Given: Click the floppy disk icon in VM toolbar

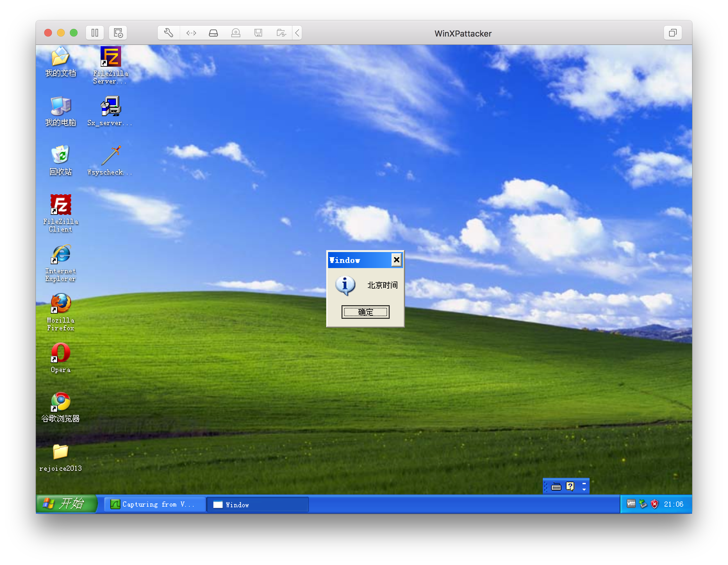Looking at the screenshot, I should tap(258, 33).
